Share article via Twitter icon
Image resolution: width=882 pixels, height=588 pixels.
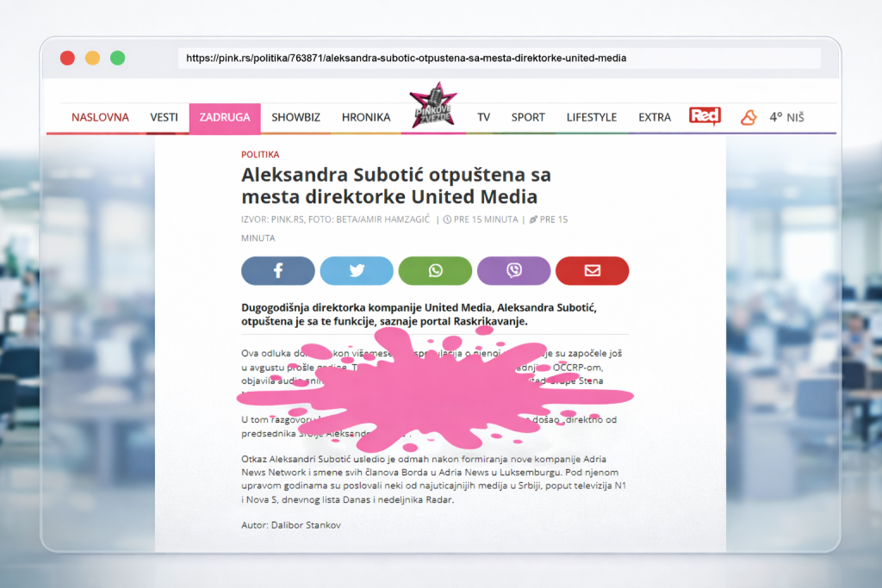pos(357,270)
